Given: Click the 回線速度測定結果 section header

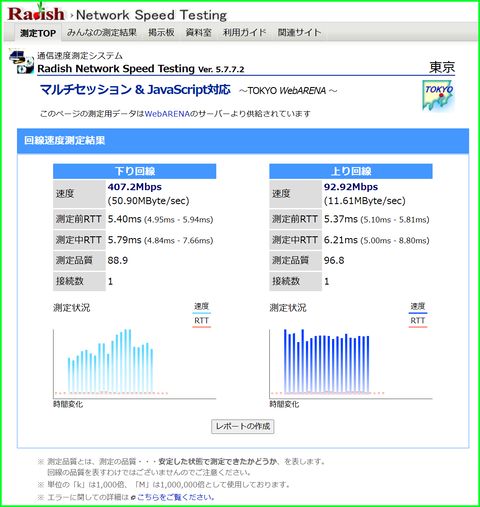Looking at the screenshot, I should [243, 141].
